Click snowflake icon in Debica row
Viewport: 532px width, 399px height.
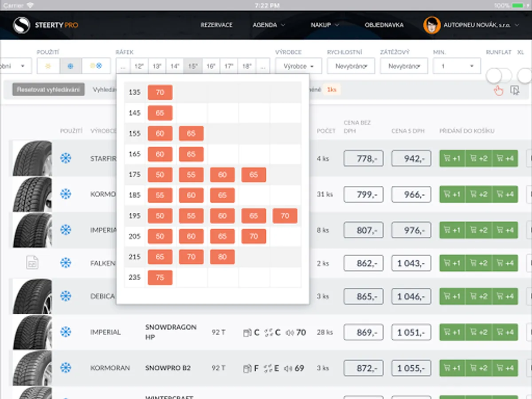coord(66,296)
